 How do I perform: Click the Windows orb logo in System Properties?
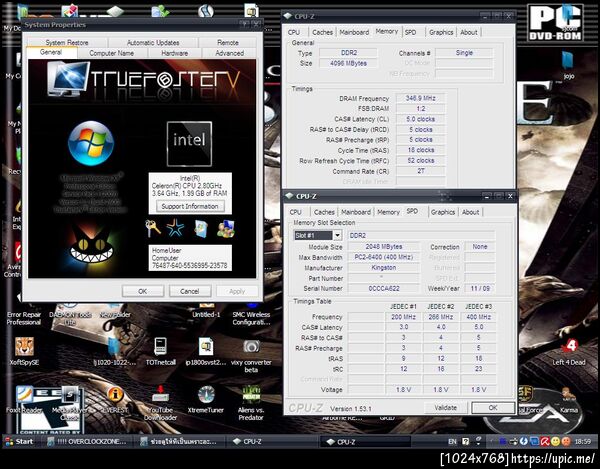(91, 143)
